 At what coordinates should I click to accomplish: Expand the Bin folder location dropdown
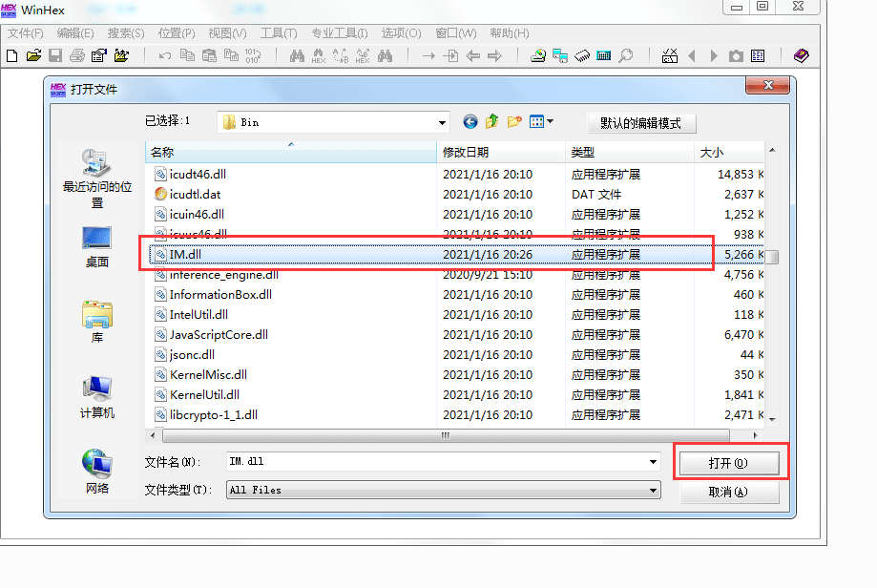coord(442,122)
